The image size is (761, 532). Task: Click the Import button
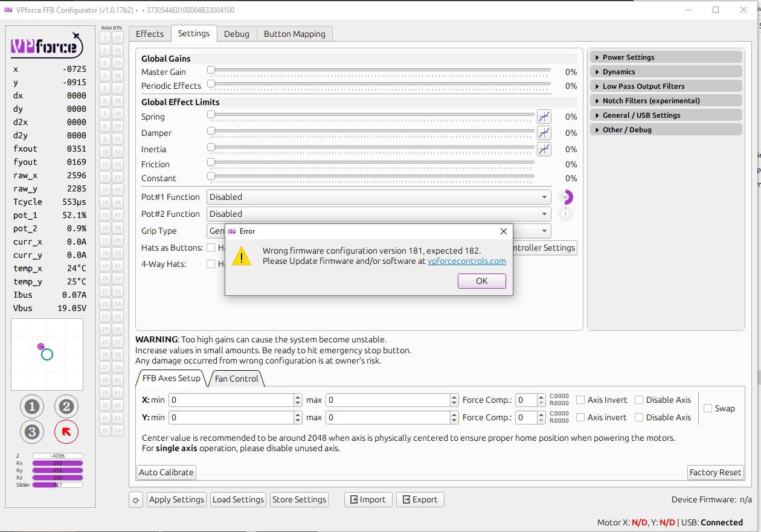368,499
